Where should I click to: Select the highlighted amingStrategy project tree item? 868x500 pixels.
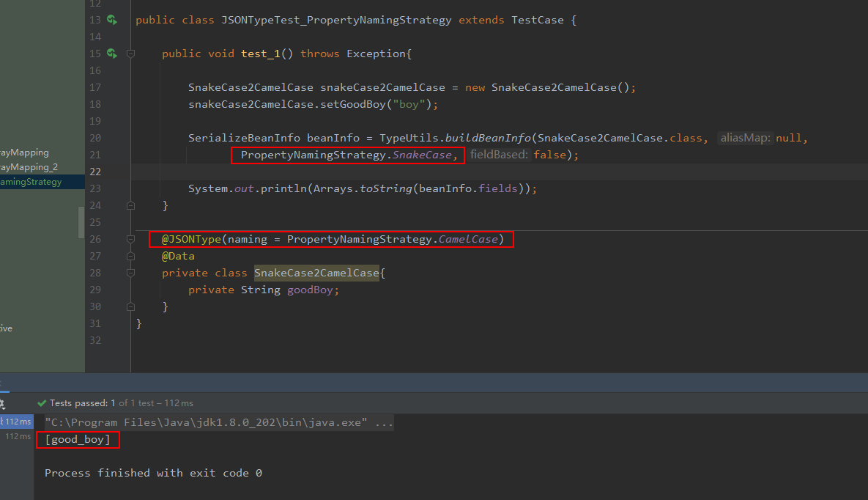click(42, 182)
